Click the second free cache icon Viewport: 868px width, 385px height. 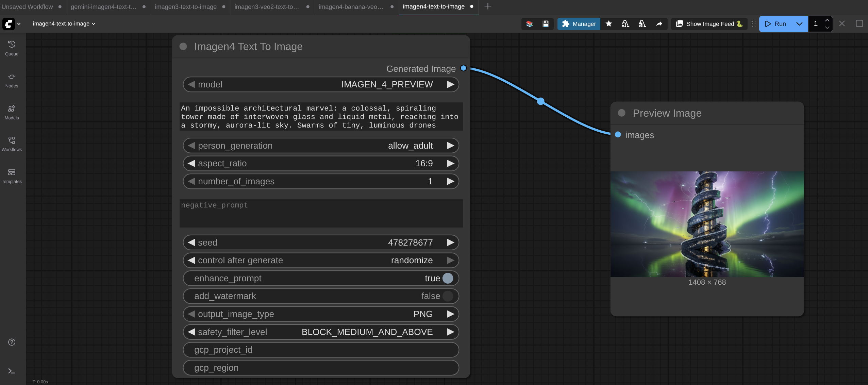pyautogui.click(x=642, y=24)
